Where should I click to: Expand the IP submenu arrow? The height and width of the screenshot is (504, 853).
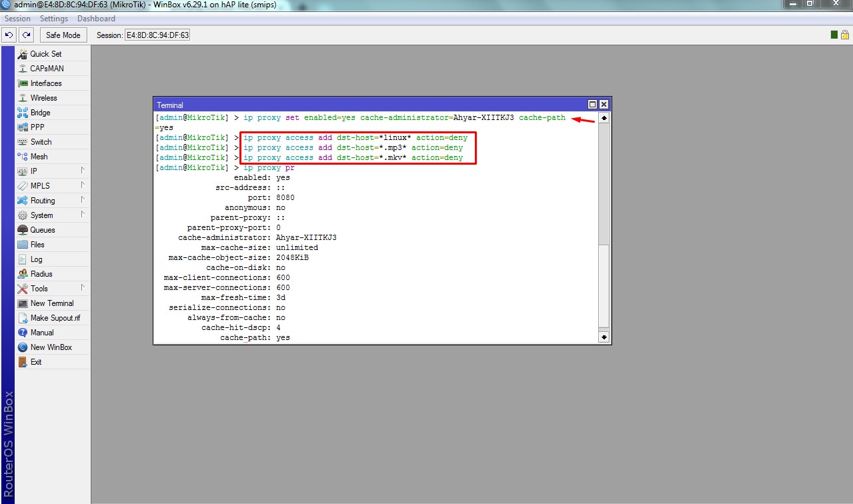tap(83, 171)
